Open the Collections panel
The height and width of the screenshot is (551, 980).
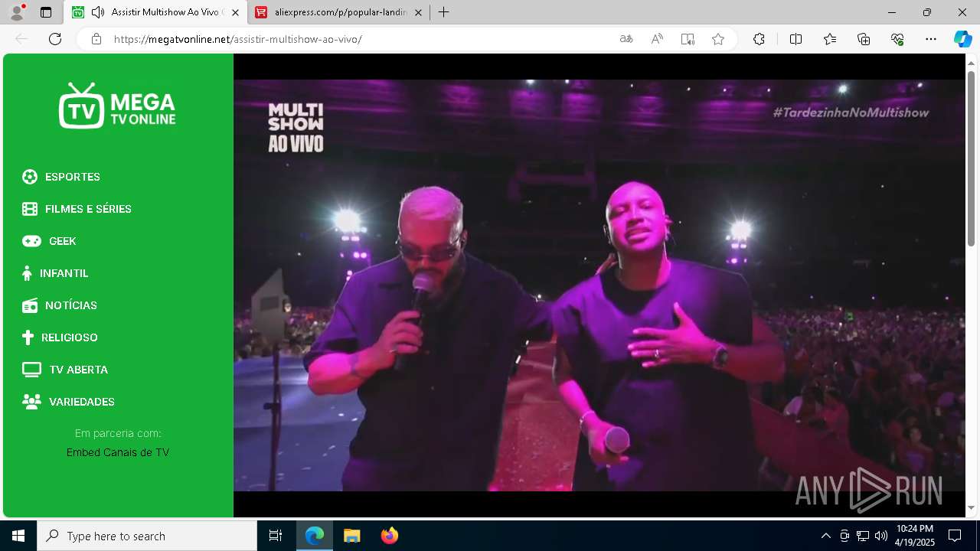click(864, 39)
